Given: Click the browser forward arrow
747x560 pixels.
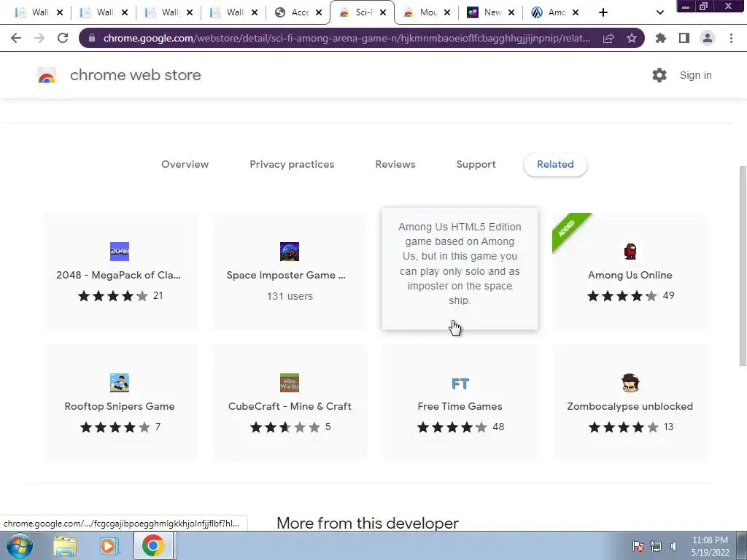Looking at the screenshot, I should point(39,38).
